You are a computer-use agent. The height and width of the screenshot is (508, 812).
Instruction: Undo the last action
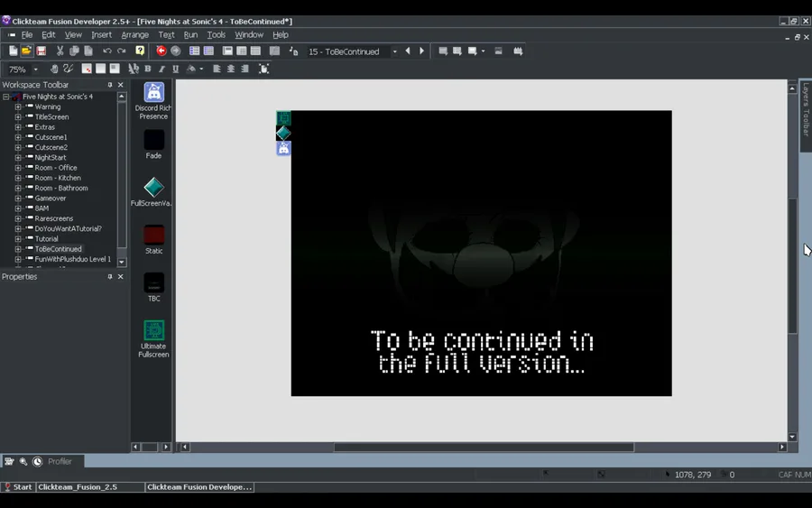point(106,51)
